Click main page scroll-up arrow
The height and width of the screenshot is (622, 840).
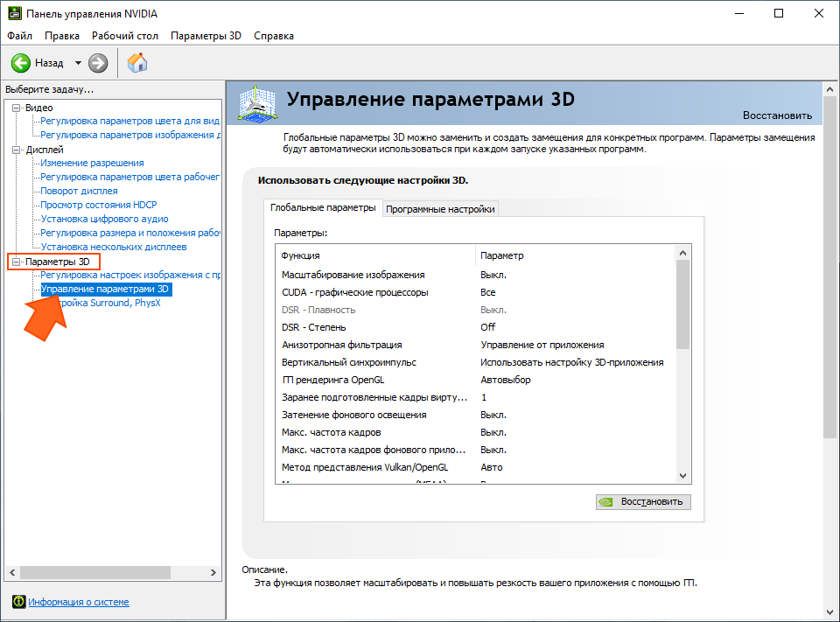[x=829, y=89]
